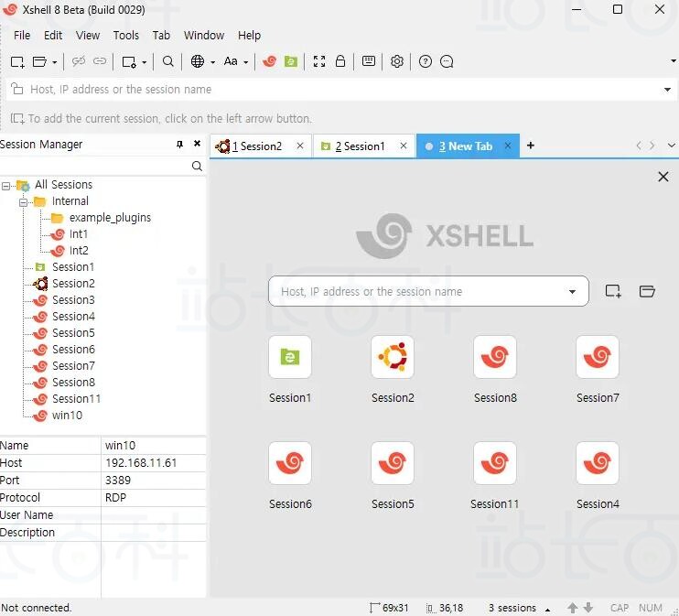The height and width of the screenshot is (616, 679).
Task: Close the Session Manager panel
Action: pyautogui.click(x=197, y=144)
